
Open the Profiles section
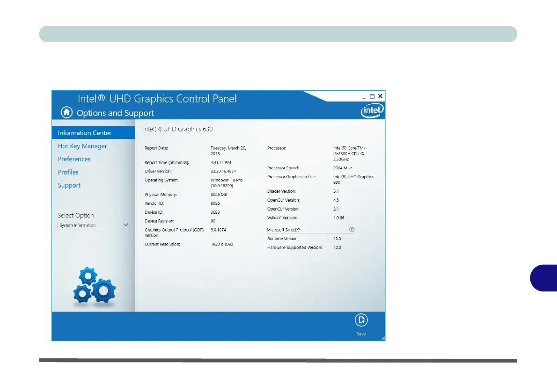(68, 172)
